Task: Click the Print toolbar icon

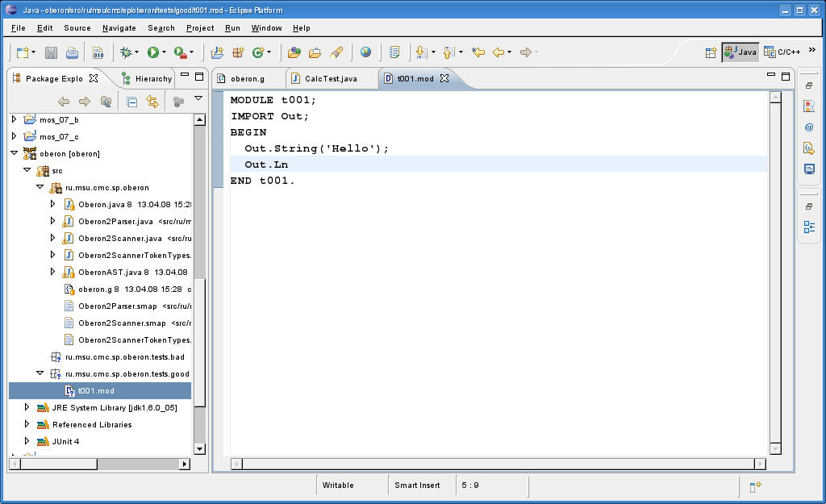Action: (72, 52)
